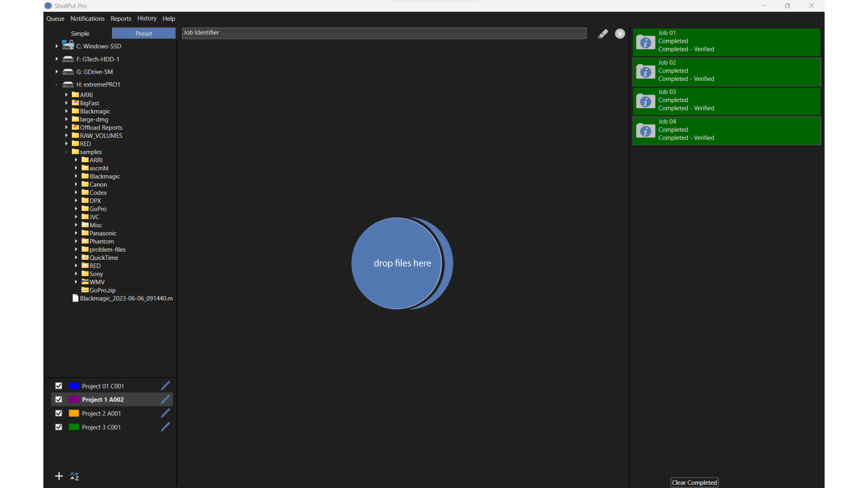
Task: Click the edit pencil icon for Project 01 C001
Action: tap(165, 385)
